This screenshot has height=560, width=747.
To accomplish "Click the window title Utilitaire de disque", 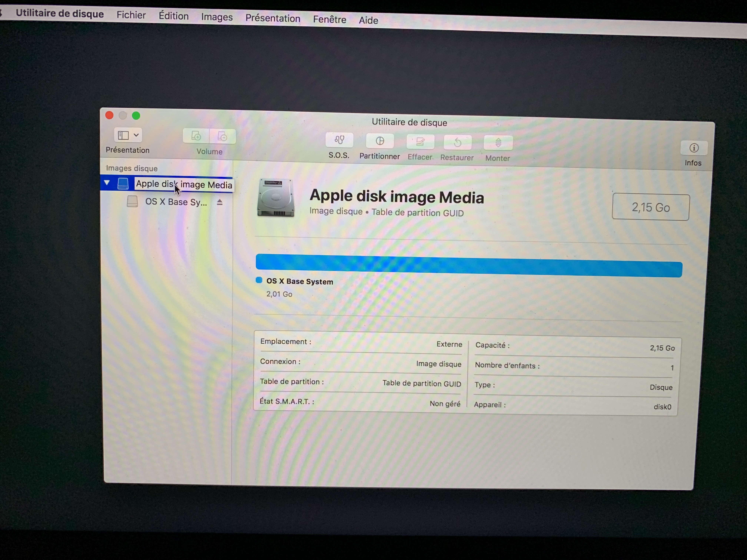I will click(409, 122).
